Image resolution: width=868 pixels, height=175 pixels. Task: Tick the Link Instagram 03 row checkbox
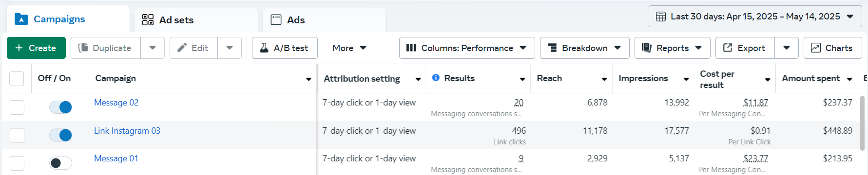click(x=17, y=135)
